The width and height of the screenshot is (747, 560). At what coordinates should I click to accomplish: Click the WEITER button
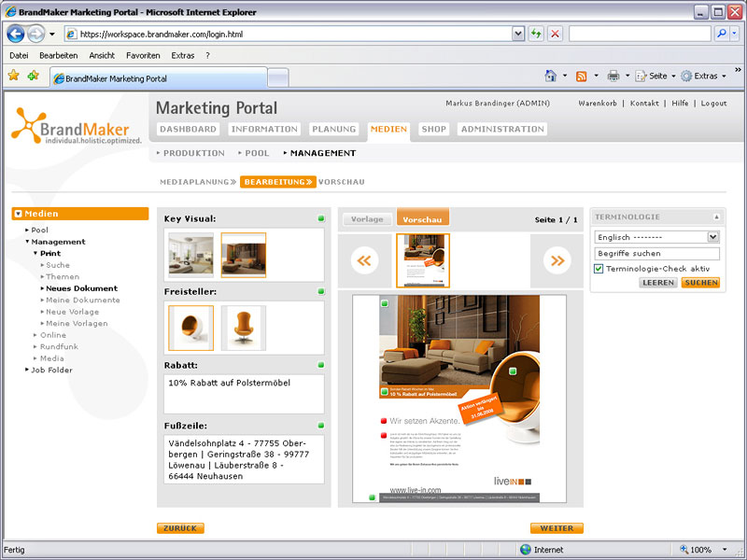(557, 528)
